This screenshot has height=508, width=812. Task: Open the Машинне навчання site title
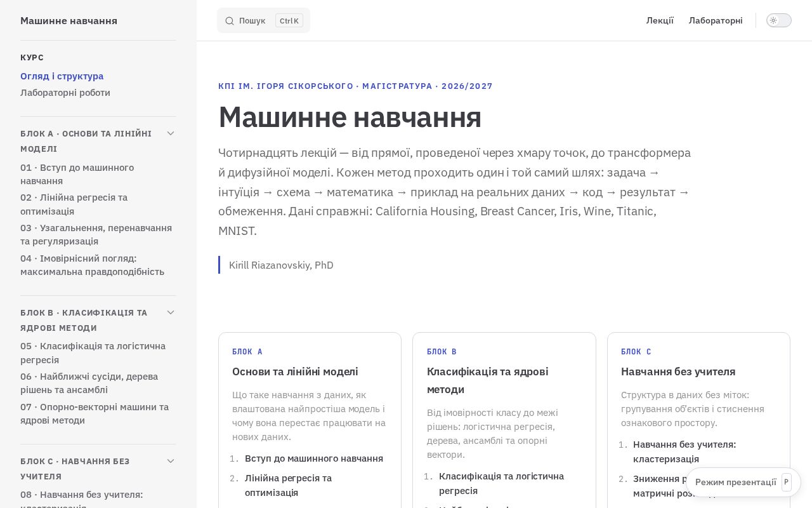pyautogui.click(x=69, y=20)
